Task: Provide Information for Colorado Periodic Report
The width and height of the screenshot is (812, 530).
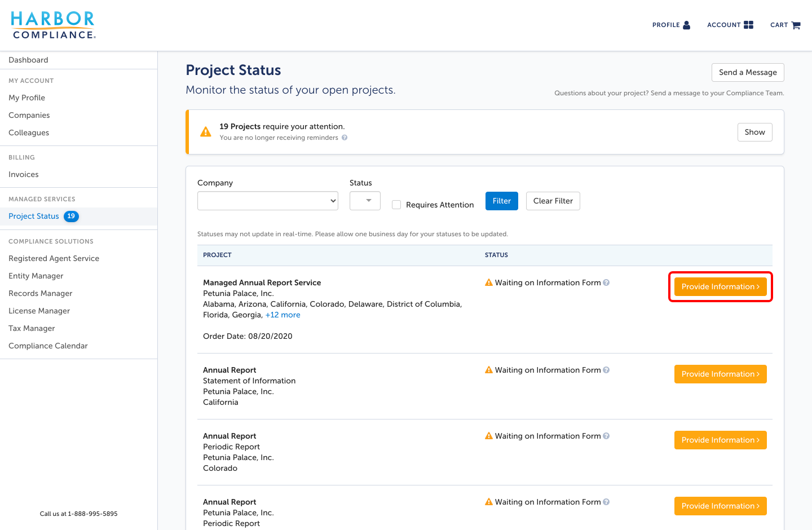Action: click(x=721, y=440)
